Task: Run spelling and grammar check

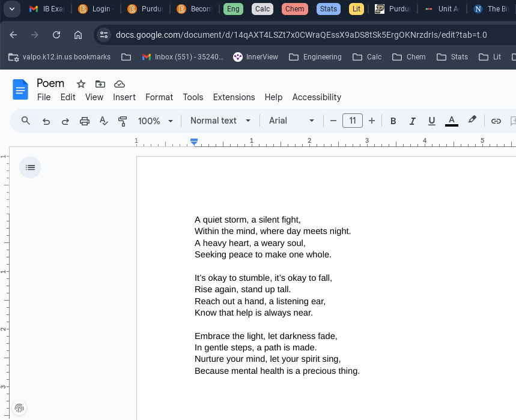Action: tap(104, 121)
